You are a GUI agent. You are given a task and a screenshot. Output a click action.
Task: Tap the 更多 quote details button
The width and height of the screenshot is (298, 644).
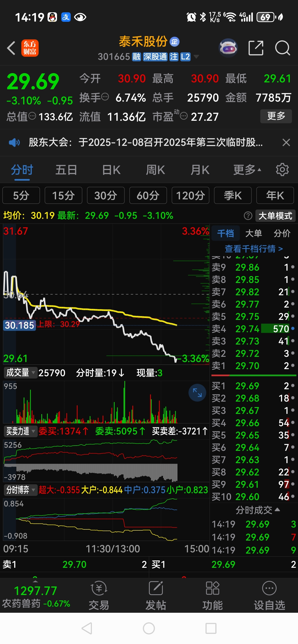(x=276, y=116)
